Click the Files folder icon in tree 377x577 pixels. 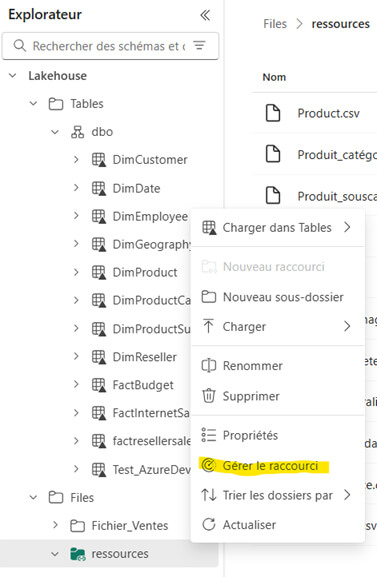[56, 498]
